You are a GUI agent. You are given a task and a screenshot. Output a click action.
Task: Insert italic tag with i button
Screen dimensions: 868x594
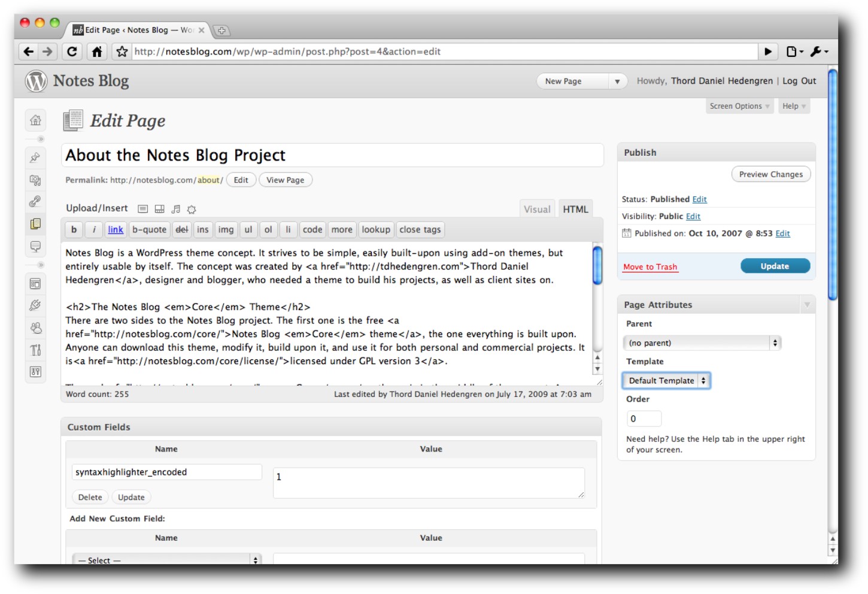[94, 229]
